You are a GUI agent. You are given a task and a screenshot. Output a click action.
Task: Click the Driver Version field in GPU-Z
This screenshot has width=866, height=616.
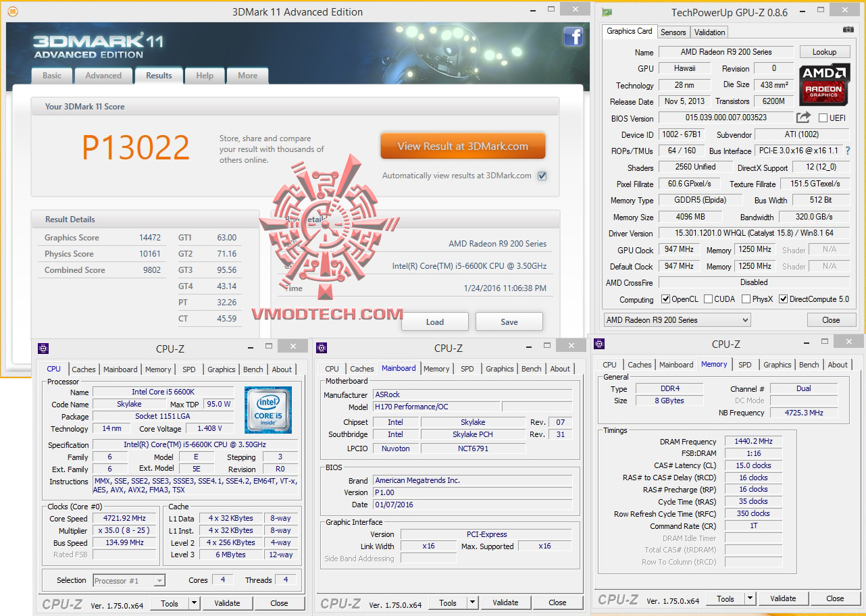[x=755, y=233]
